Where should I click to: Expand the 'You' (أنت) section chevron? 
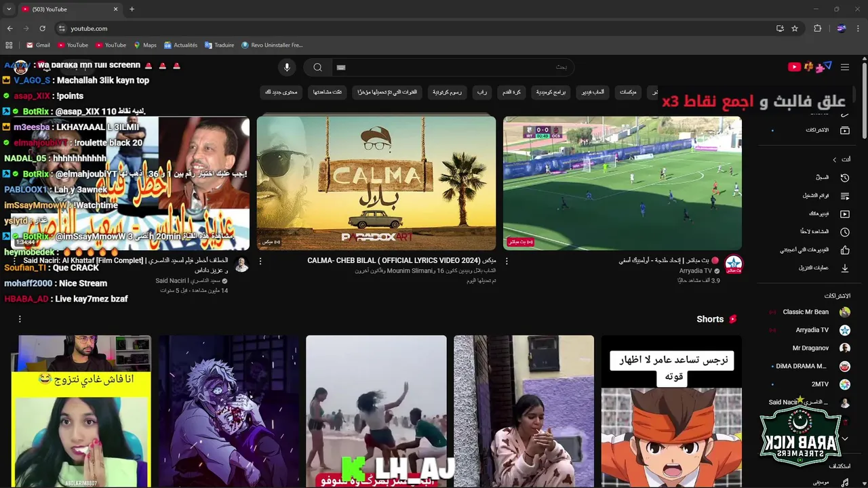[835, 159]
